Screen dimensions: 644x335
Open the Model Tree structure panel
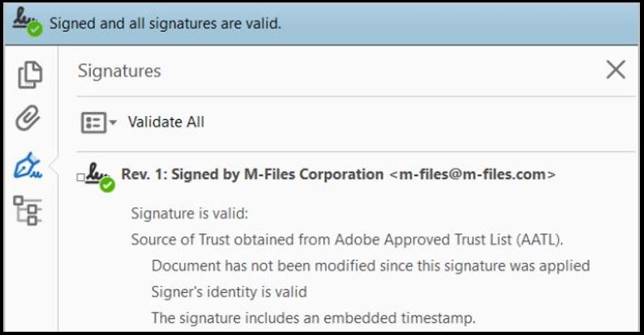[29, 212]
